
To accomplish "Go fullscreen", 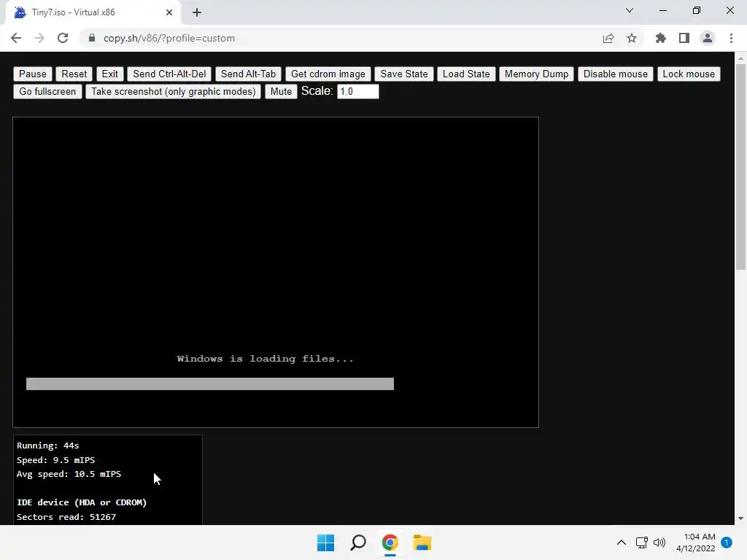I will click(x=47, y=91).
